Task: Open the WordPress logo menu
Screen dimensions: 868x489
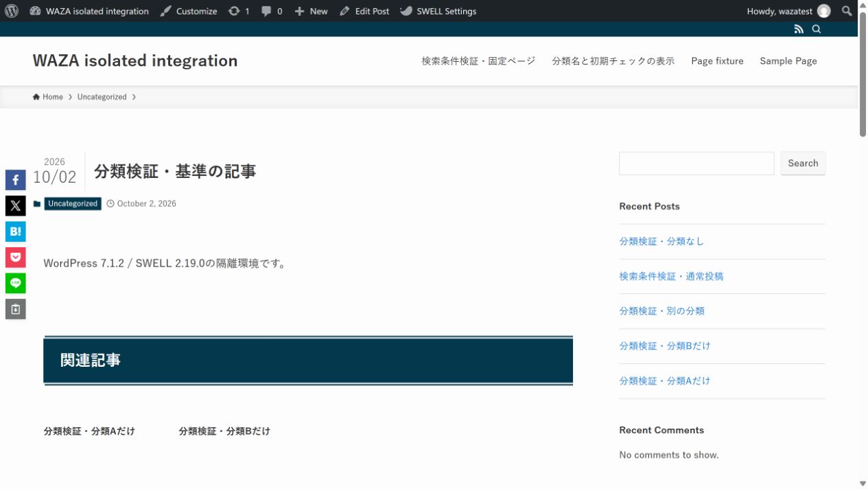Action: (x=12, y=11)
